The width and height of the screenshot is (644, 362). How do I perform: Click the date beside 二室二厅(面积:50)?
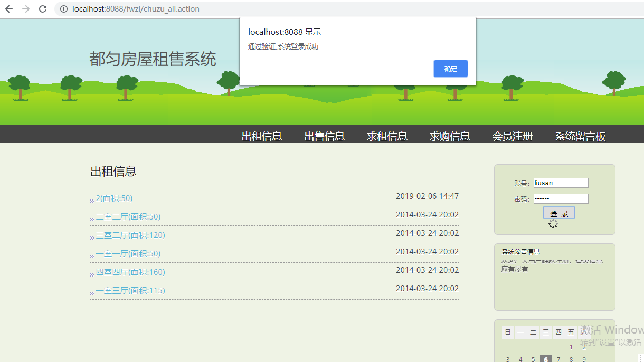428,215
